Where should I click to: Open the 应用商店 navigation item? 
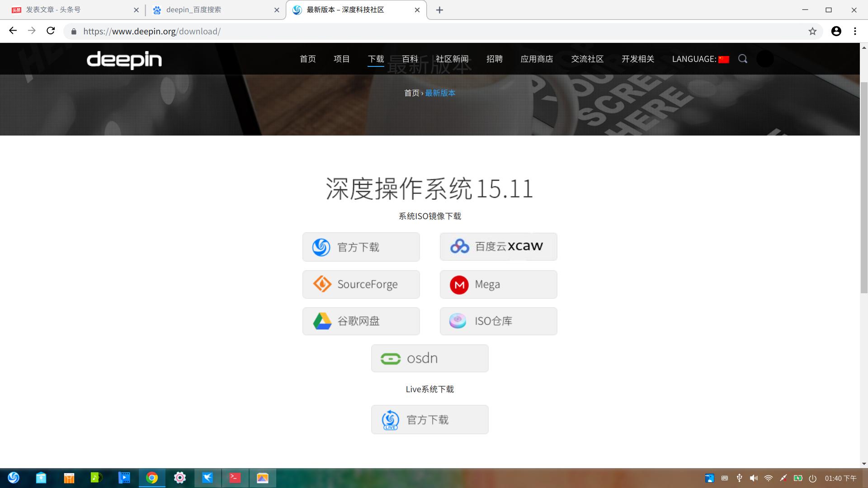tap(537, 59)
